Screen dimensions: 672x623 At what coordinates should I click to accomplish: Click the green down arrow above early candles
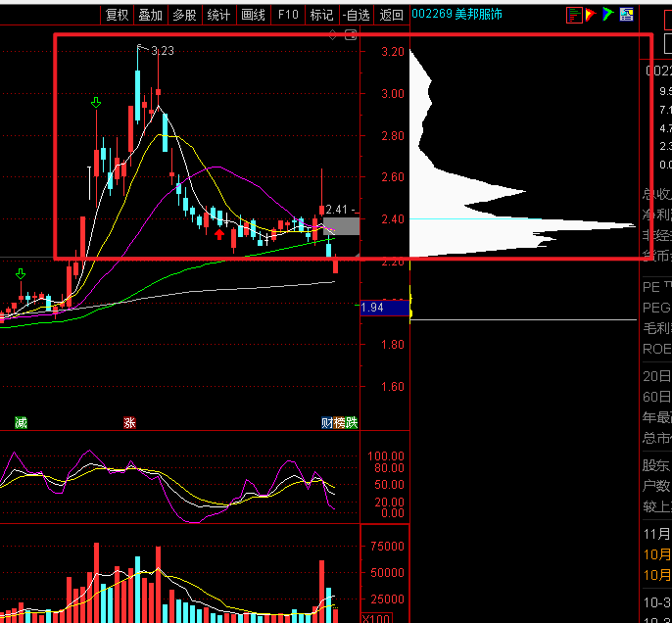coord(96,103)
